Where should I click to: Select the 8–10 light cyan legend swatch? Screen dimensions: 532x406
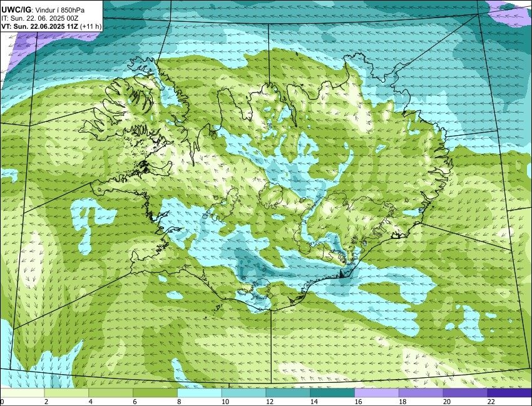point(200,393)
